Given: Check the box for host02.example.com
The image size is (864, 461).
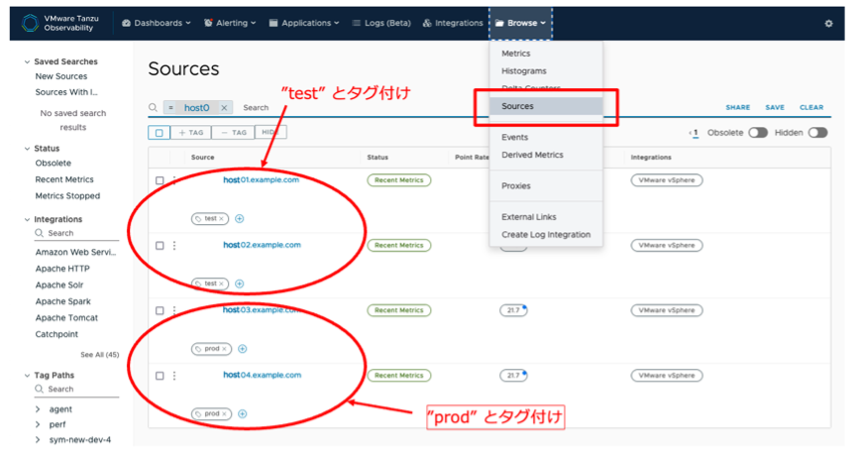Looking at the screenshot, I should (160, 245).
